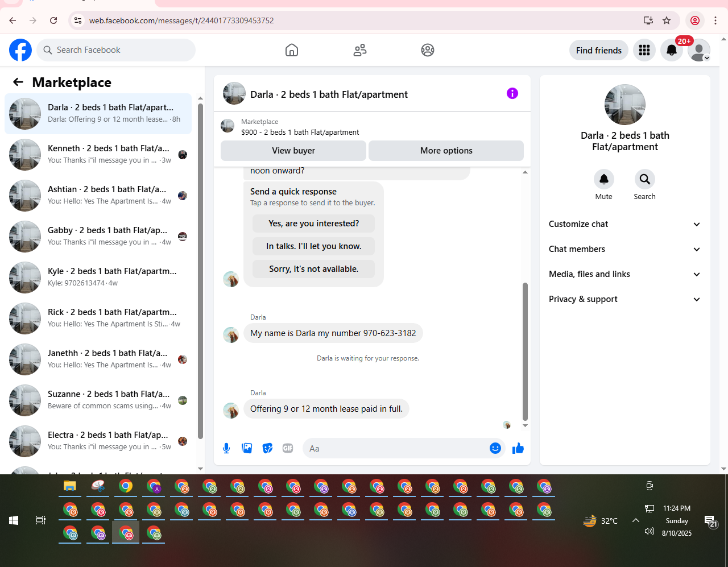
Task: Attach a photo file to message
Action: pos(247,448)
